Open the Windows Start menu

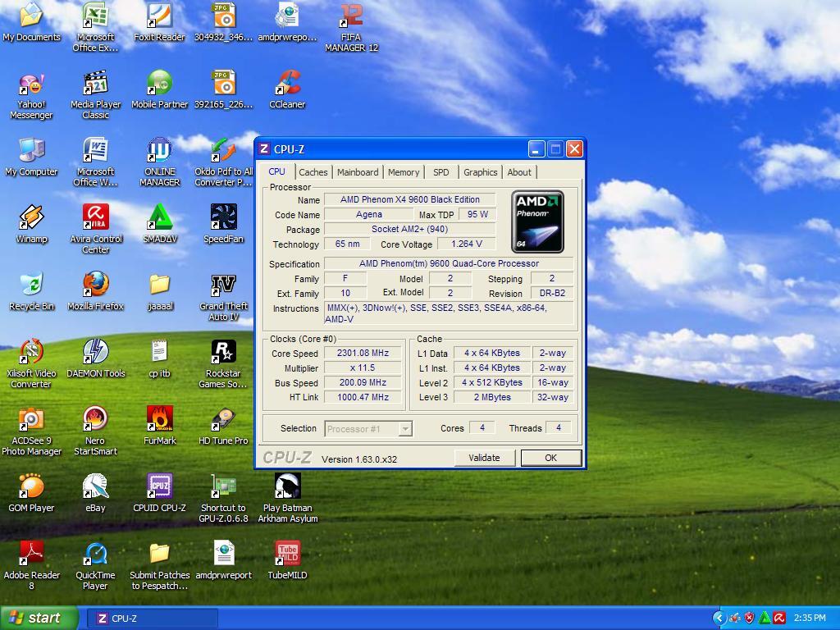[x=39, y=618]
